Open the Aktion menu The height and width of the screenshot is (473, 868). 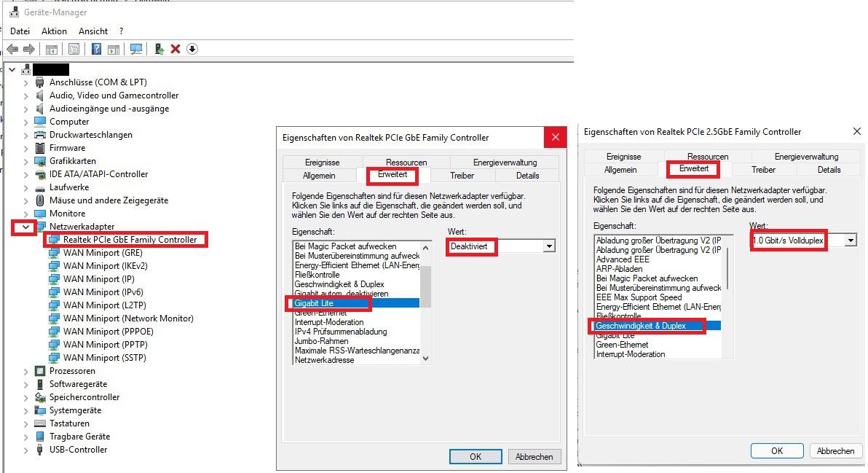click(x=54, y=31)
